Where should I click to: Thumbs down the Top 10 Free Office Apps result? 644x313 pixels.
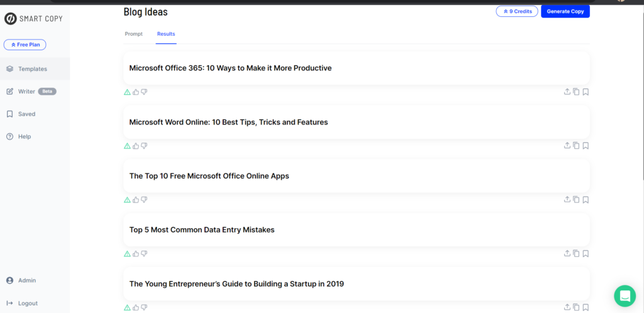[144, 200]
